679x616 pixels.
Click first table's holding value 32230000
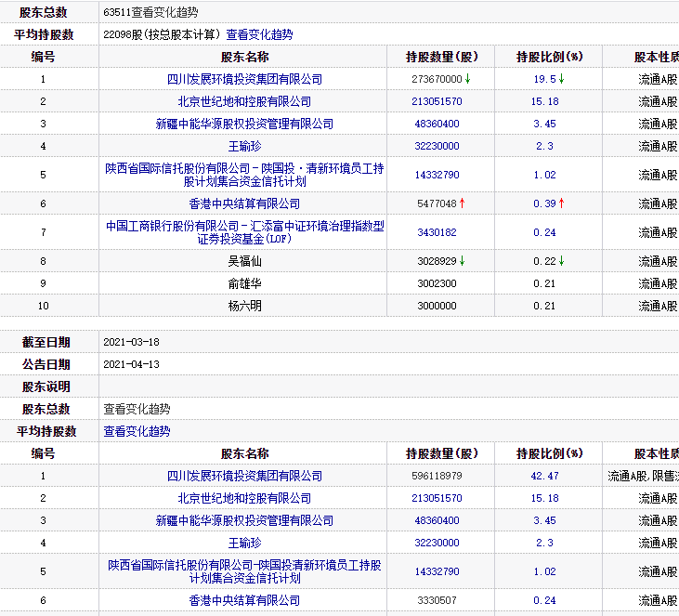(x=437, y=147)
